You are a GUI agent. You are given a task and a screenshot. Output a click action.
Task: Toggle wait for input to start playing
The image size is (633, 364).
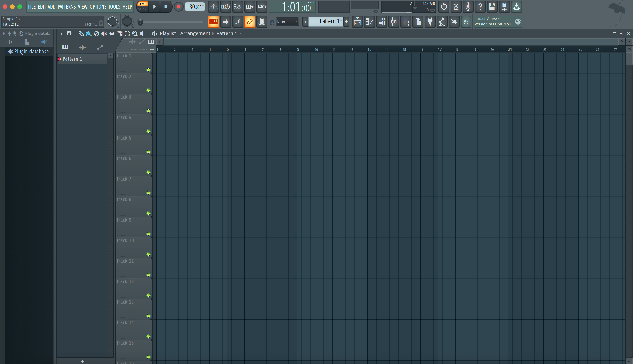click(x=225, y=7)
